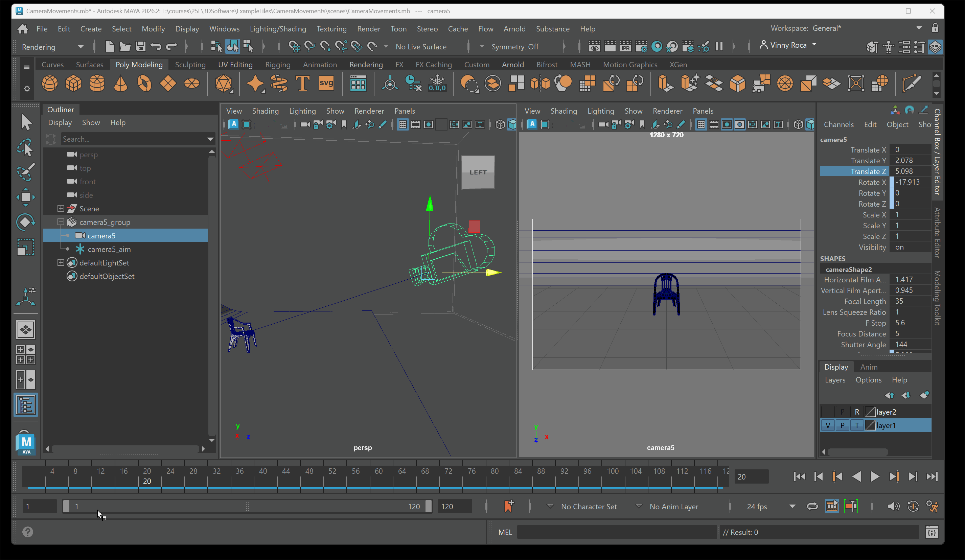
Task: Toggle visibility V box of layer1
Action: (x=828, y=425)
